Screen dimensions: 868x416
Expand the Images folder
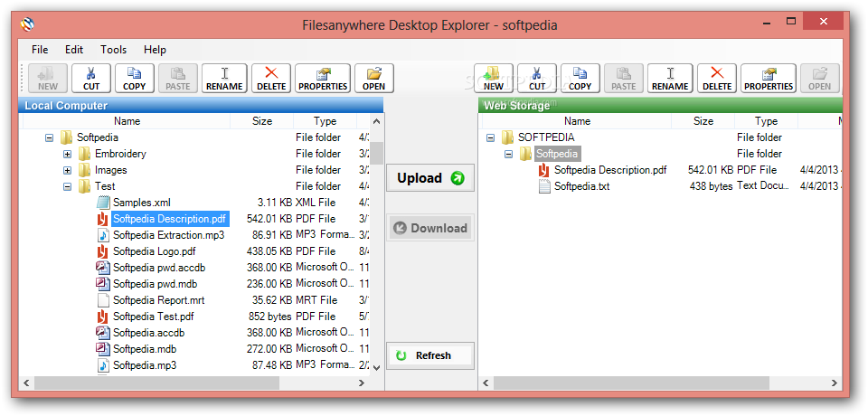tap(68, 170)
